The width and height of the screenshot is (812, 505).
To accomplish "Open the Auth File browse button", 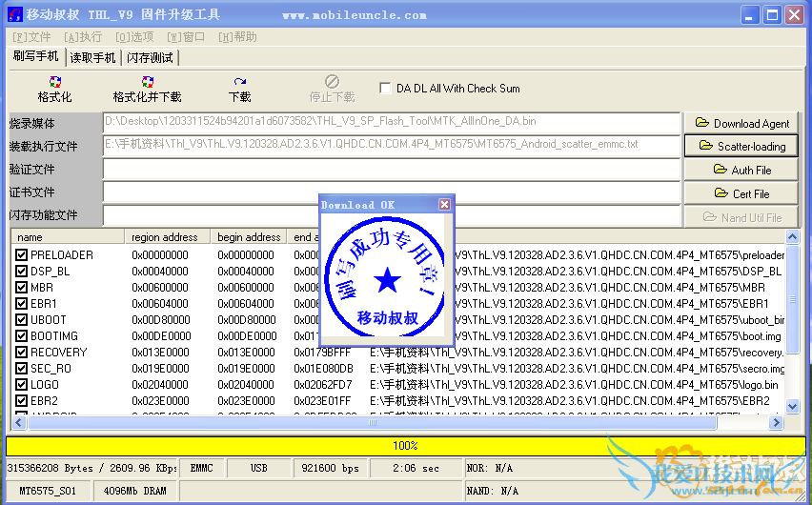I will point(741,170).
